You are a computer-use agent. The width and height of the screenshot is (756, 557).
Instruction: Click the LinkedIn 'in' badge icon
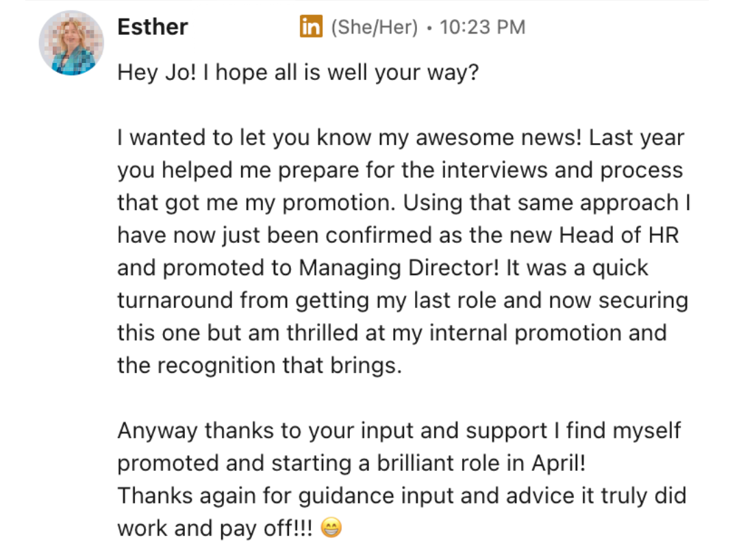(311, 27)
